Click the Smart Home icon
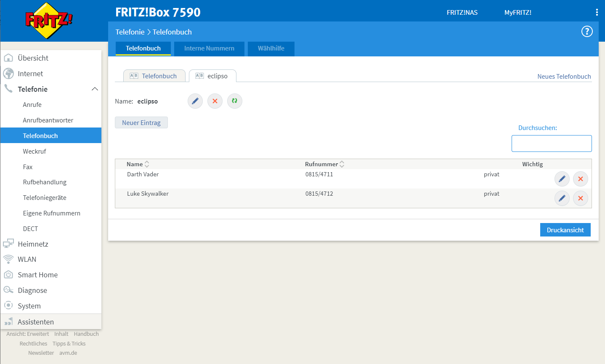This screenshot has height=364, width=605. (8, 274)
